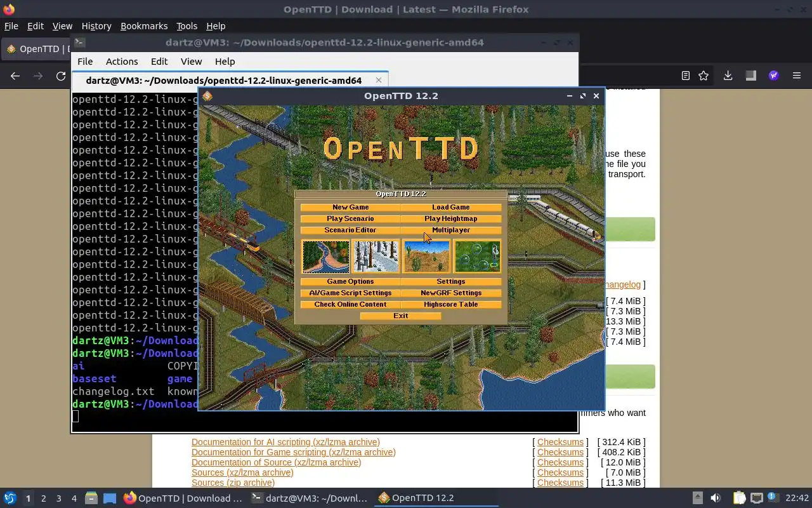
Task: Open volume control in system tray
Action: pyautogui.click(x=716, y=498)
